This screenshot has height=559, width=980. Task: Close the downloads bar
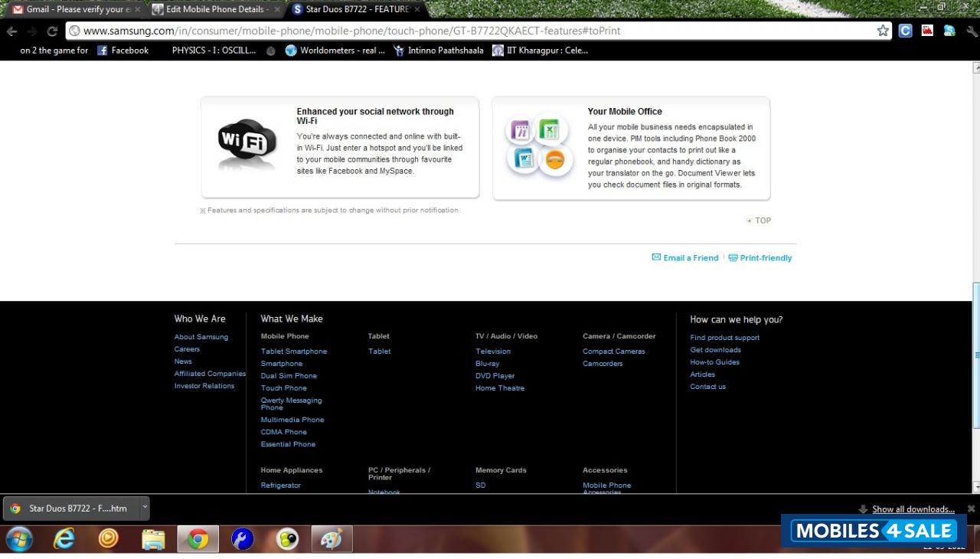971,508
